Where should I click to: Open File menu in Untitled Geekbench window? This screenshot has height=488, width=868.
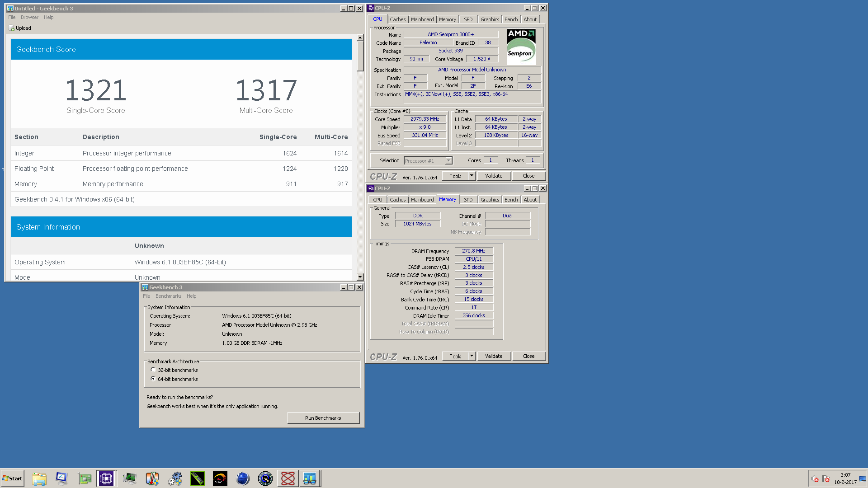[12, 17]
